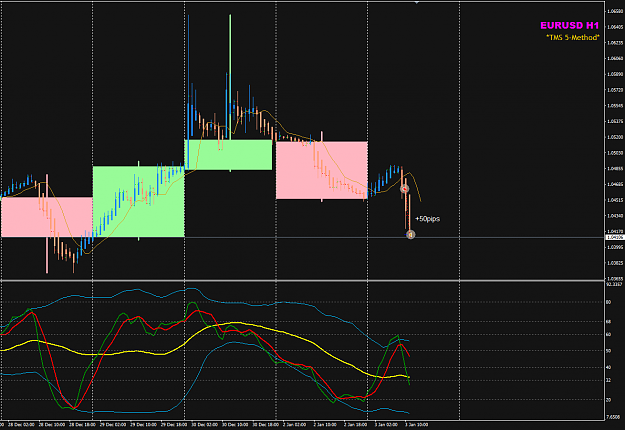Click the highlighted current price label on axis

click(615, 238)
